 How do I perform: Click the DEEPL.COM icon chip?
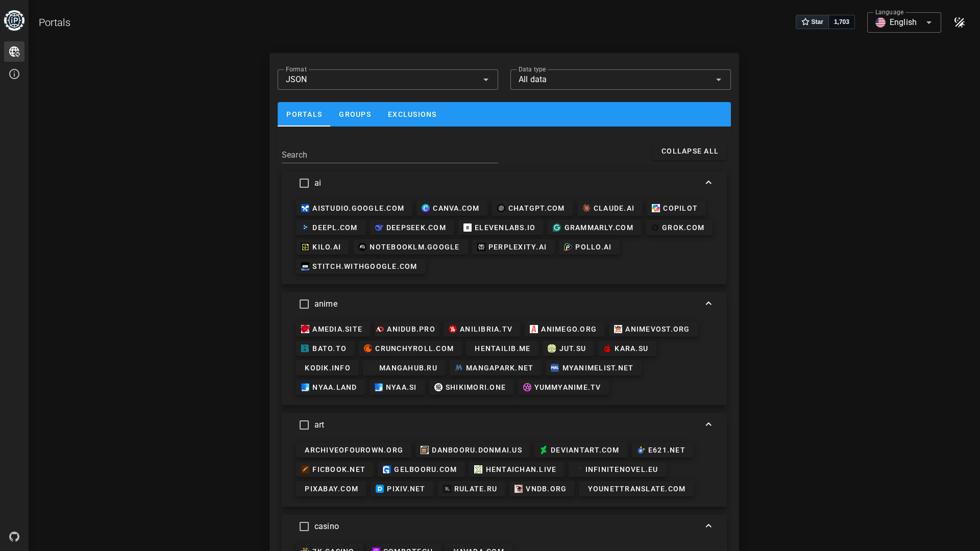coord(331,228)
